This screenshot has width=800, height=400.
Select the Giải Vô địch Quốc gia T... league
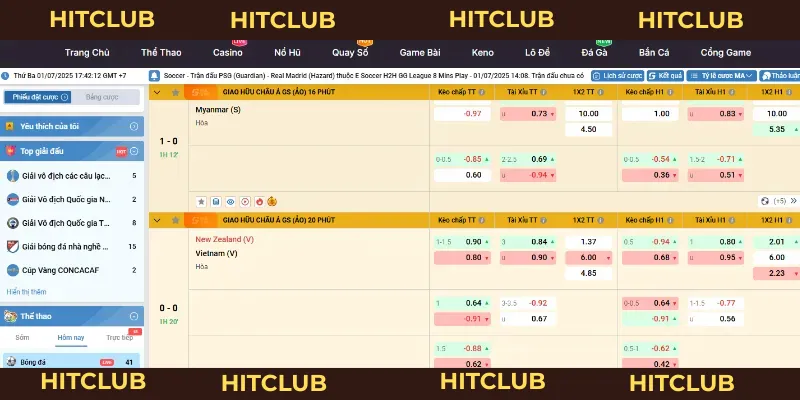pos(72,223)
